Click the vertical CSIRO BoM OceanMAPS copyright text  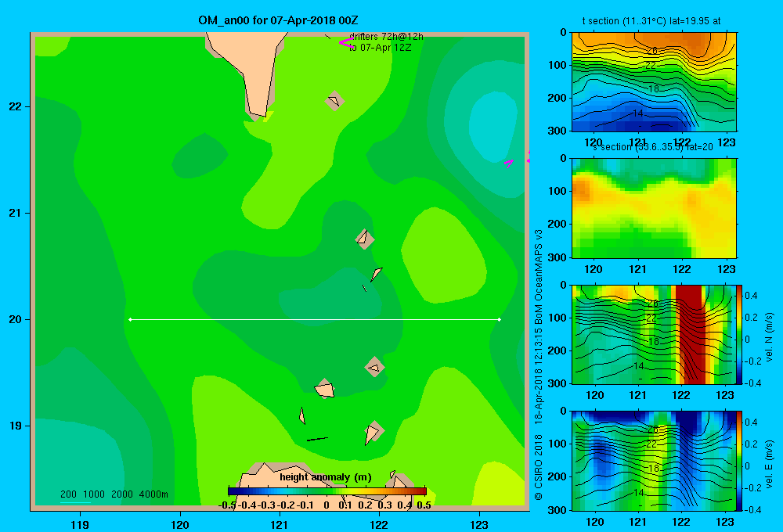[539, 365]
